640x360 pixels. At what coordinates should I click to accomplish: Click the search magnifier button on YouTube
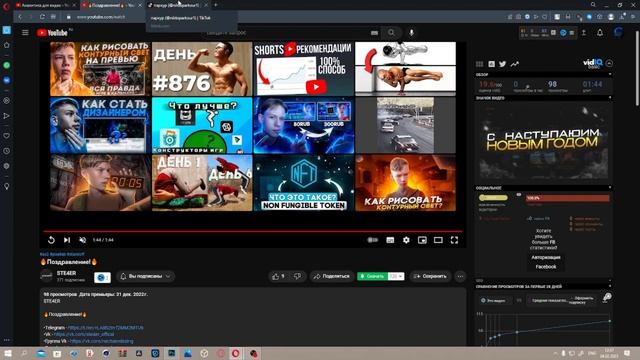[x=391, y=33]
